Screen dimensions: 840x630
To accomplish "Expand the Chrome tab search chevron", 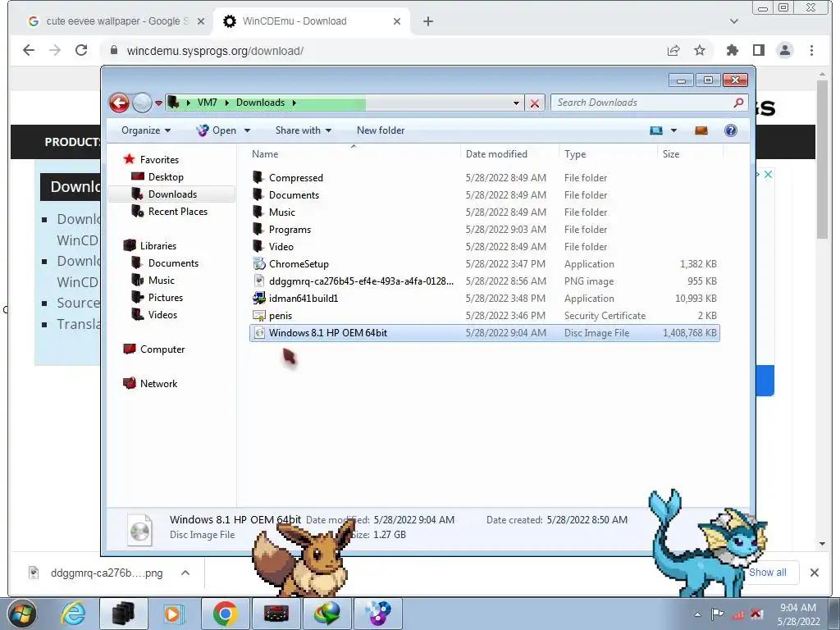I will point(734,21).
